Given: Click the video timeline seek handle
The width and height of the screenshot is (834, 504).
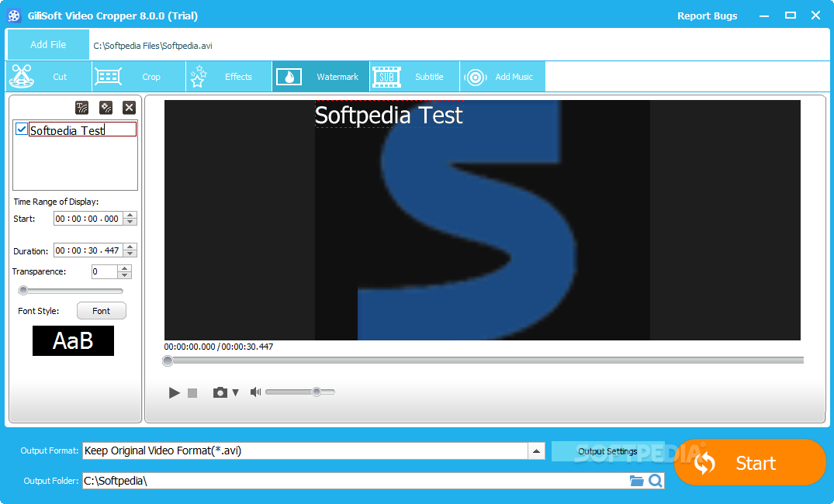Looking at the screenshot, I should [168, 361].
